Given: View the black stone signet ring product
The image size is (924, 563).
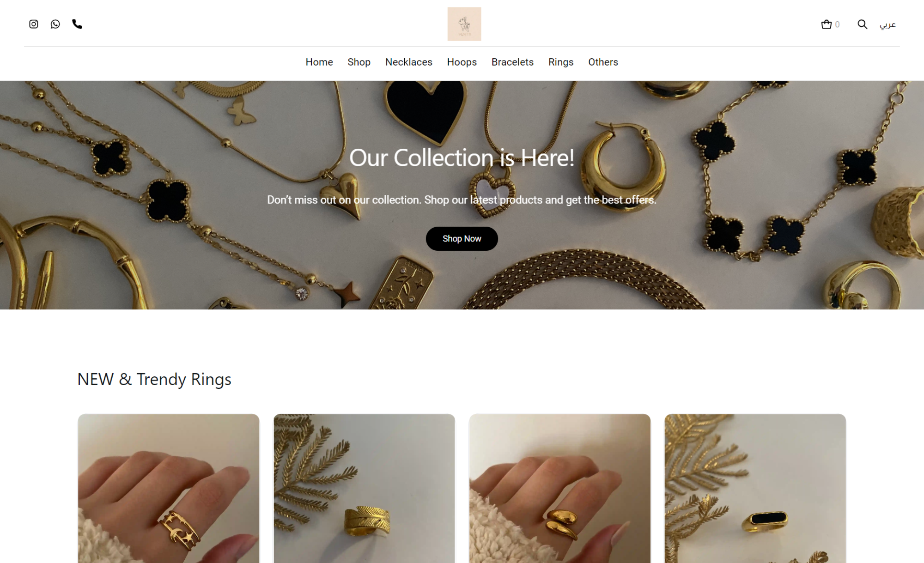Looking at the screenshot, I should 755,488.
